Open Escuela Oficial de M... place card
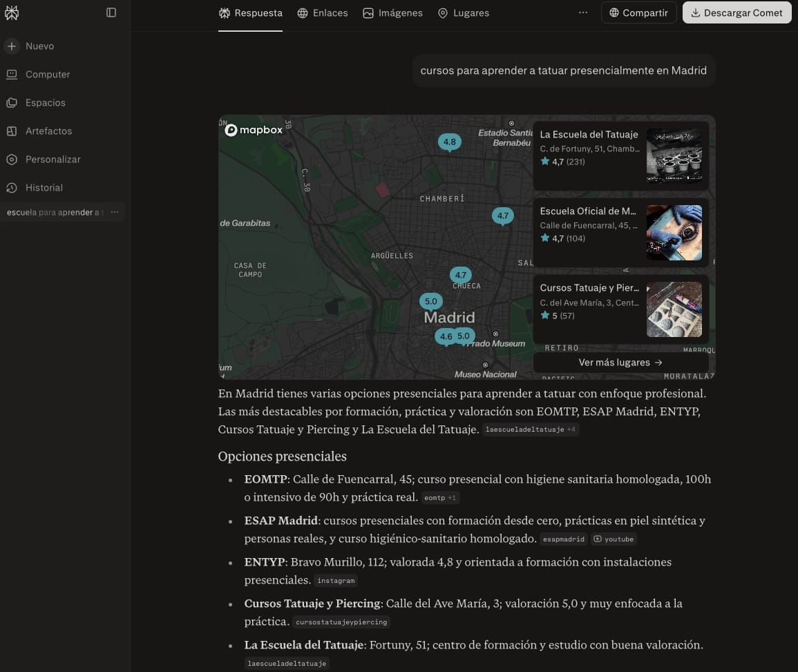Screen dimensions: 798x672 (x=620, y=233)
